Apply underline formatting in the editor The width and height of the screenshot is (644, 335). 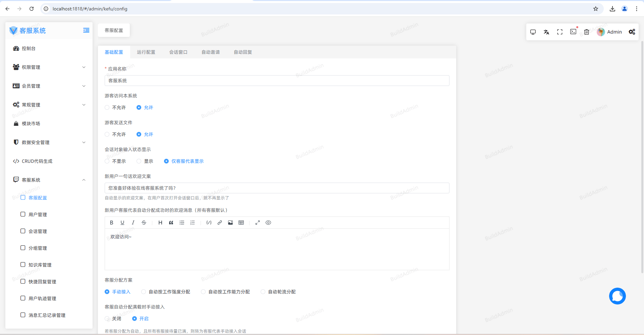(122, 223)
